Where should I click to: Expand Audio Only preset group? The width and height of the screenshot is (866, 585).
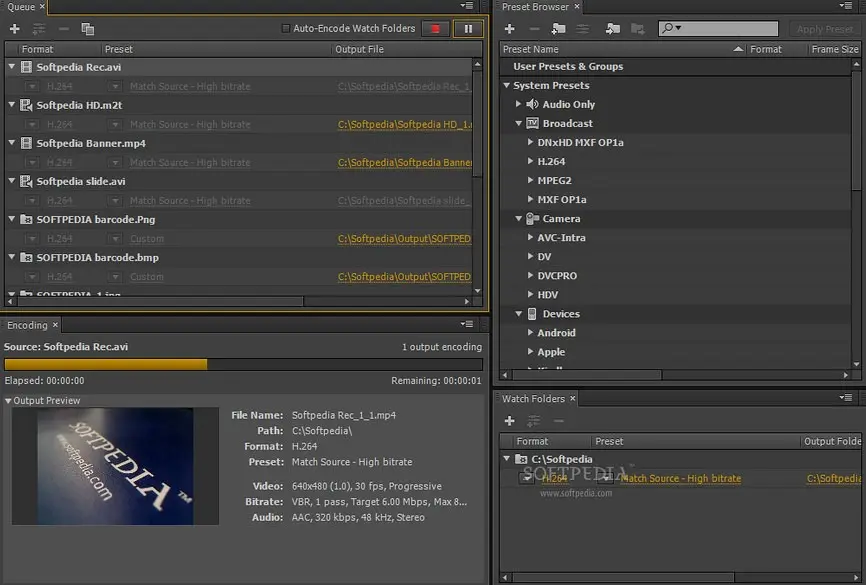[518, 104]
